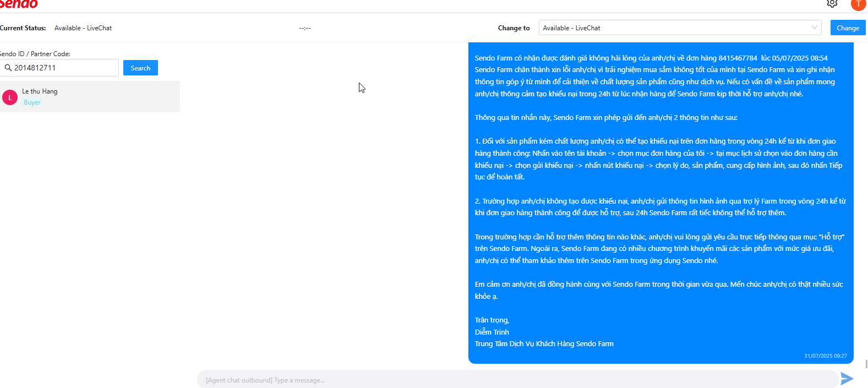Click the message timestamp 31/07/2025 09:27
868x388 pixels.
point(825,356)
